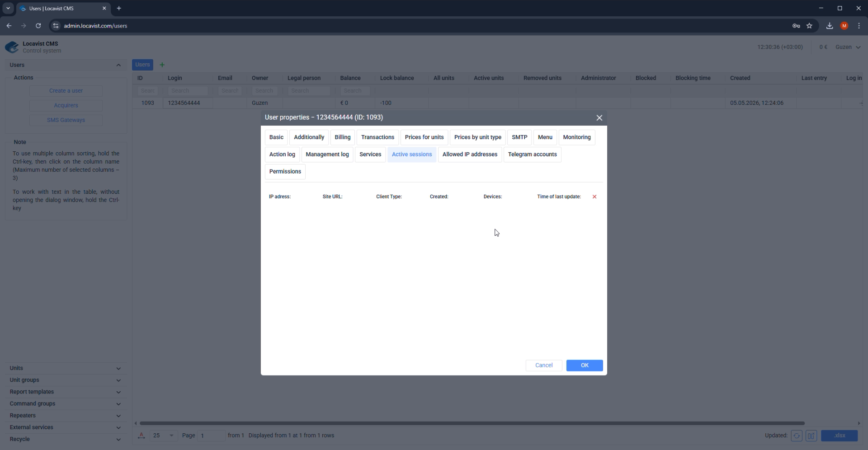
Task: Click the refresh table icon near Updated
Action: (x=796, y=436)
